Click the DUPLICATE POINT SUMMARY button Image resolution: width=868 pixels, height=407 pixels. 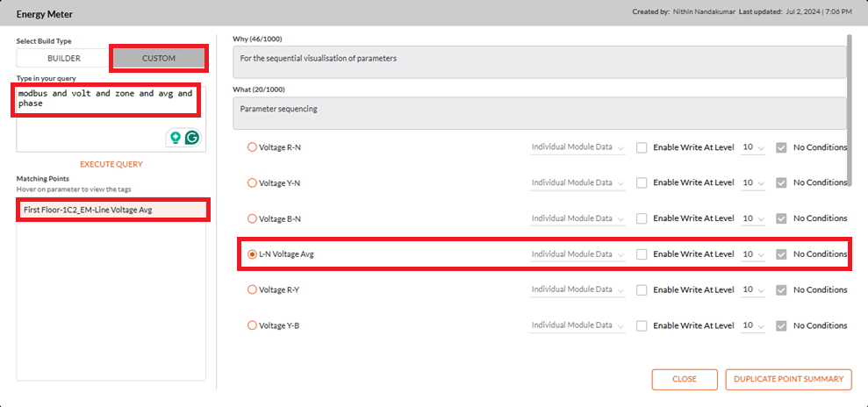point(789,379)
